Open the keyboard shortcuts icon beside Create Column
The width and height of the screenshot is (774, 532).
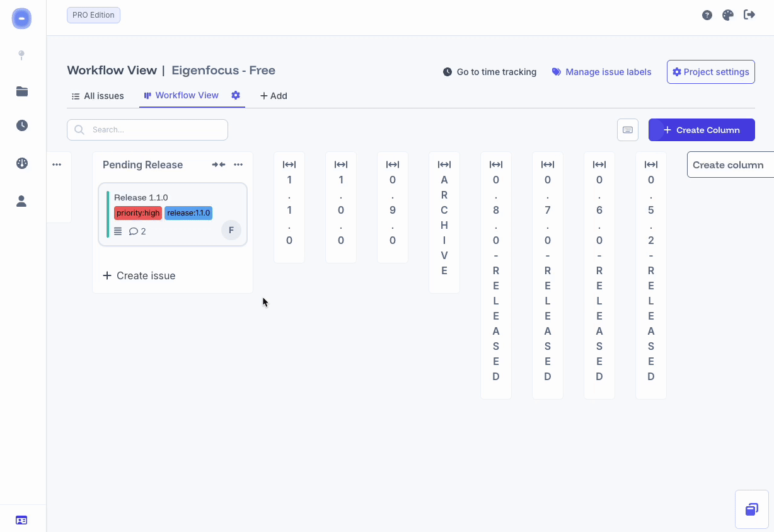click(628, 129)
